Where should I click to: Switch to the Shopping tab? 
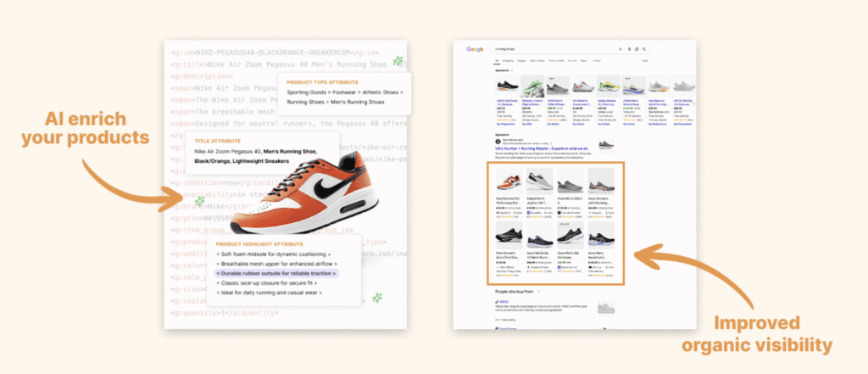[508, 60]
